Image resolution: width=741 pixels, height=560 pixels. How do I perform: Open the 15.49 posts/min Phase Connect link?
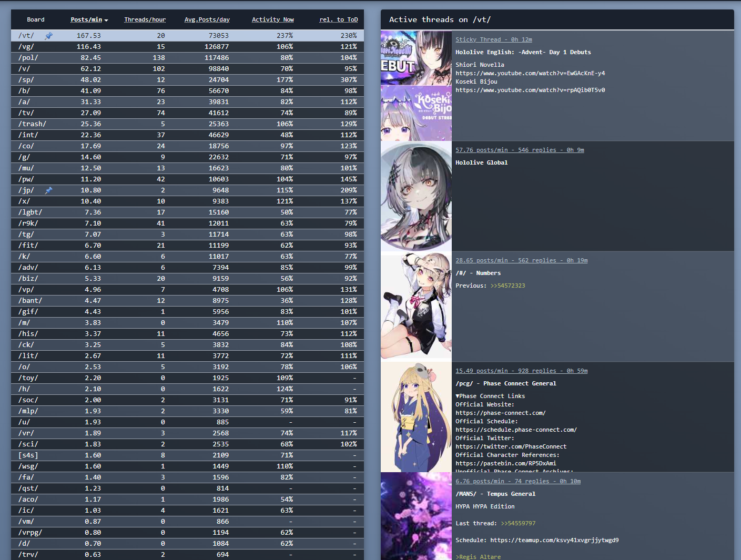point(522,371)
